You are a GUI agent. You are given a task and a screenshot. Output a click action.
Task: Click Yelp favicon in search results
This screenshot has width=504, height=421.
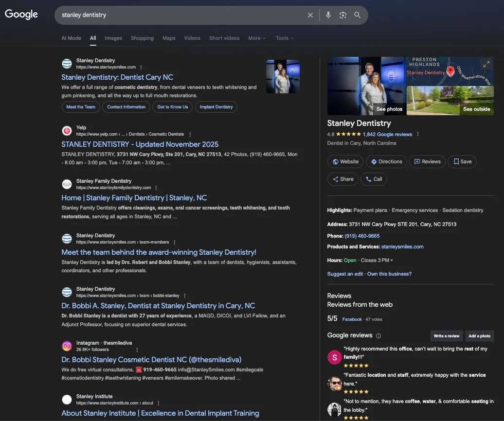[x=67, y=131]
